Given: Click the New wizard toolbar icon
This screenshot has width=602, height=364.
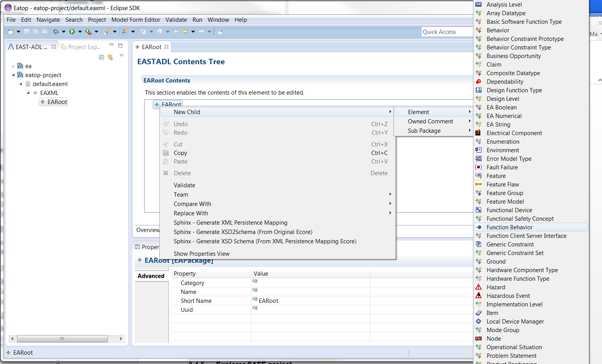Looking at the screenshot, I should pyautogui.click(x=11, y=32).
